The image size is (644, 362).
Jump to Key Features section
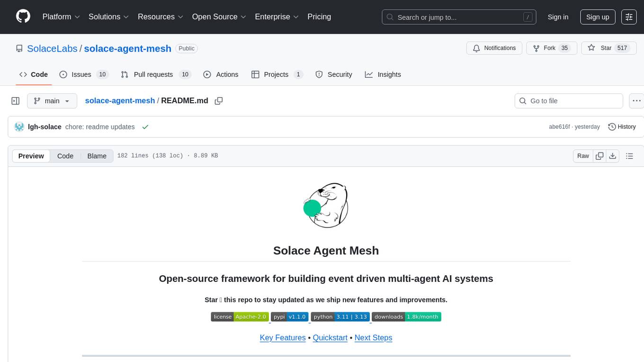pos(283,338)
